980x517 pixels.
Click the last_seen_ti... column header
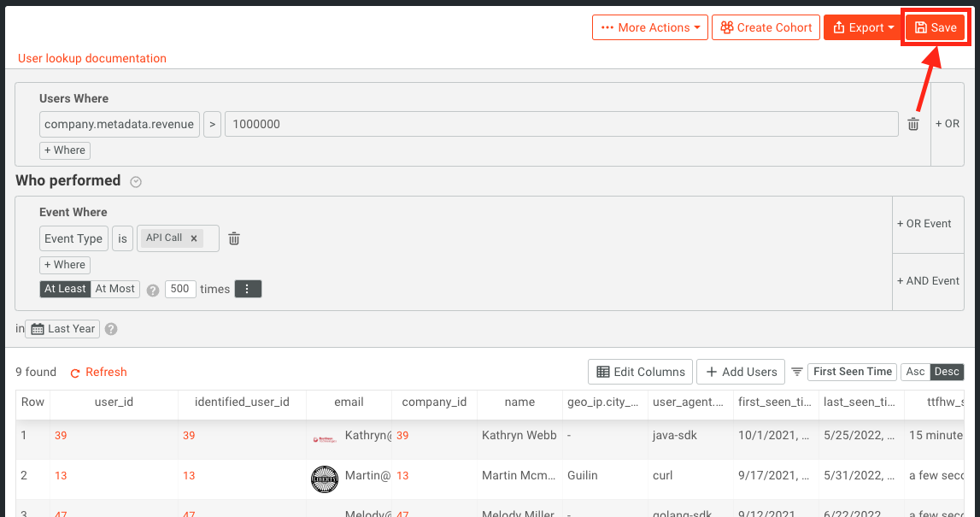coord(861,402)
